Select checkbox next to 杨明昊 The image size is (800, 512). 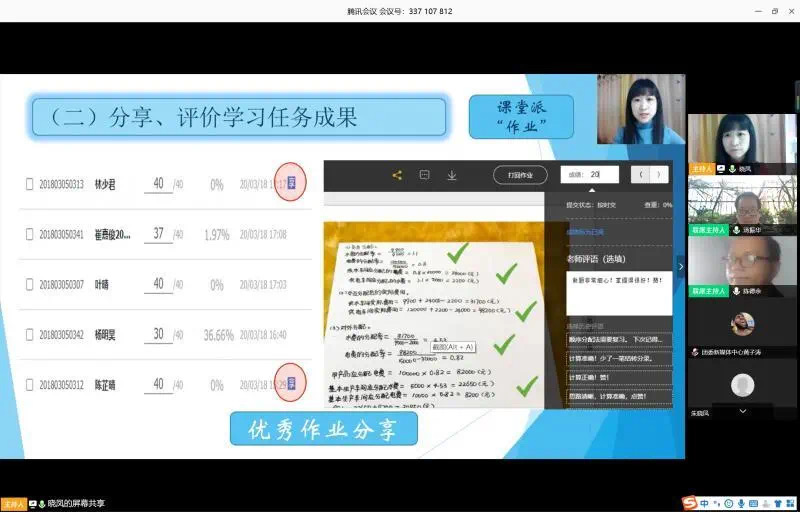pyautogui.click(x=29, y=334)
